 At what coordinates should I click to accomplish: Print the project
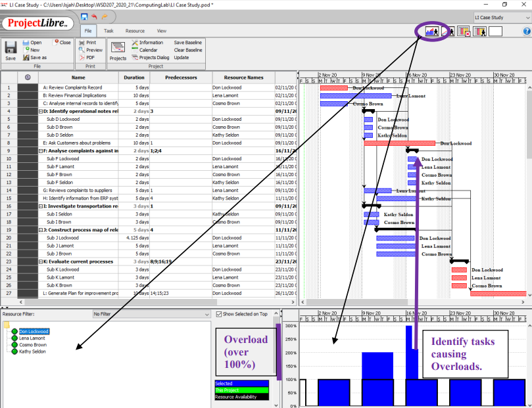(x=87, y=43)
